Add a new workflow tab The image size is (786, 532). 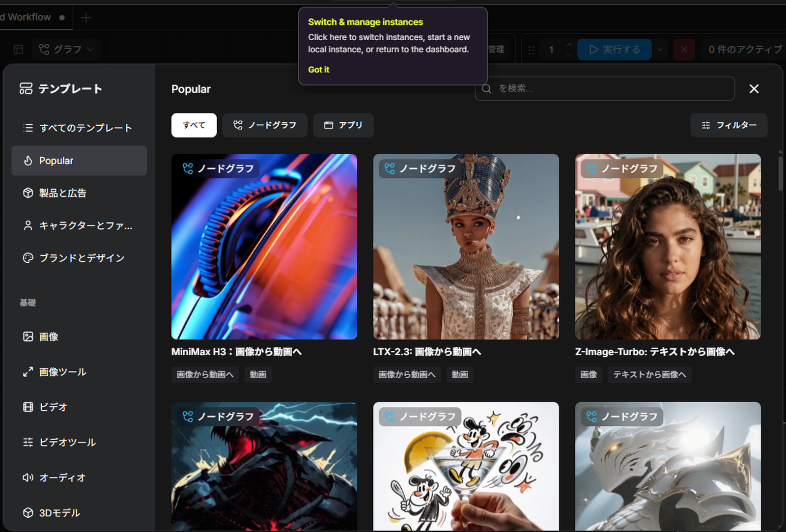tap(86, 18)
